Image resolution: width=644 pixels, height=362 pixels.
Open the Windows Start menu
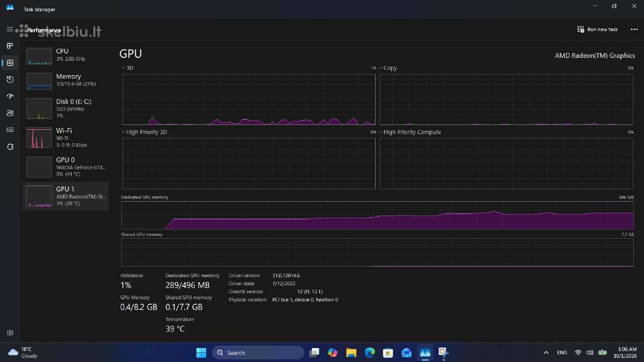(201, 352)
